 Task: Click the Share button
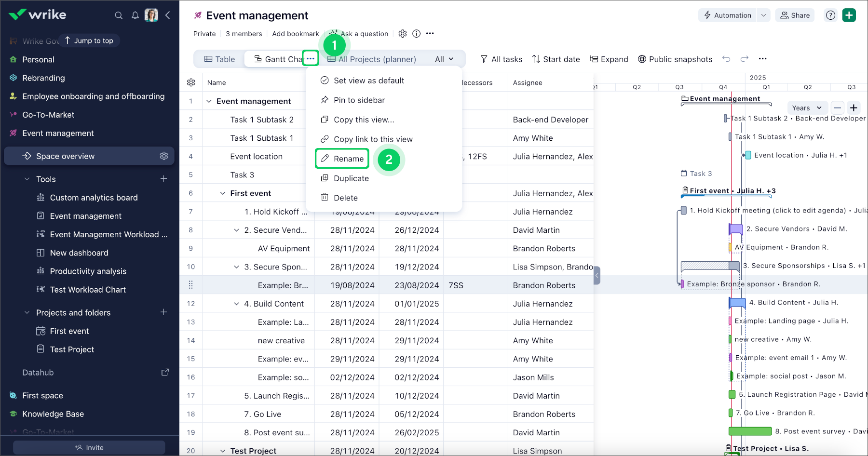coord(795,15)
